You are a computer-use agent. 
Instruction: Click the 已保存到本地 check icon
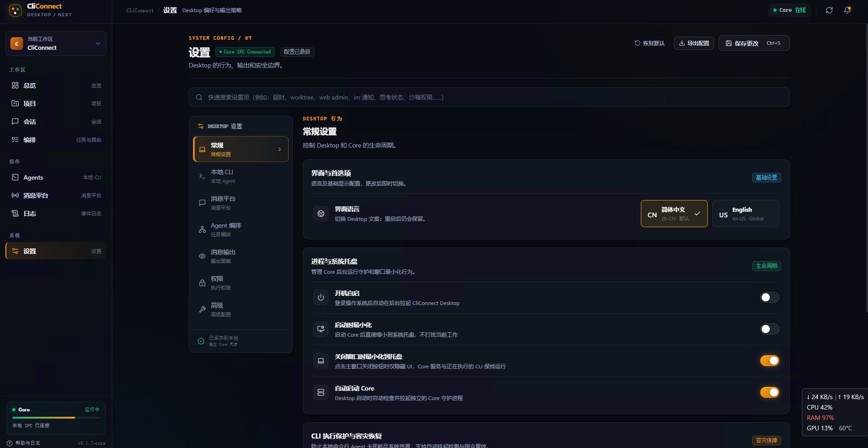(201, 341)
